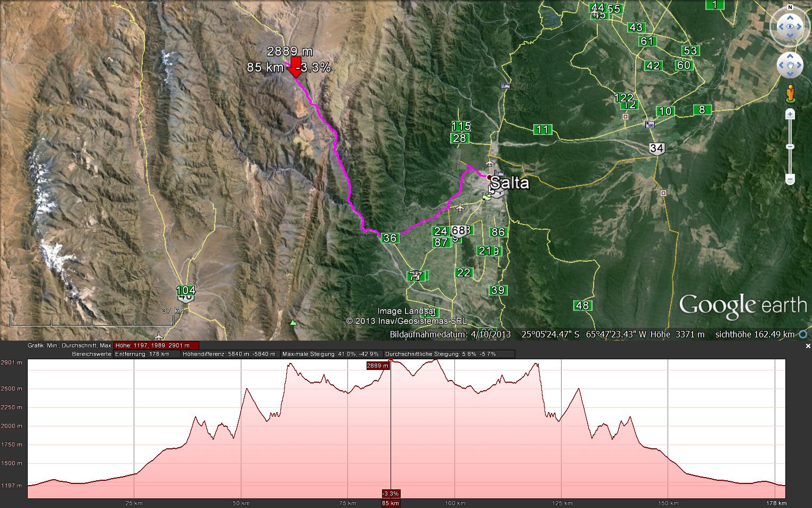Click the Salta city label
This screenshot has width=812, height=508.
tap(509, 183)
